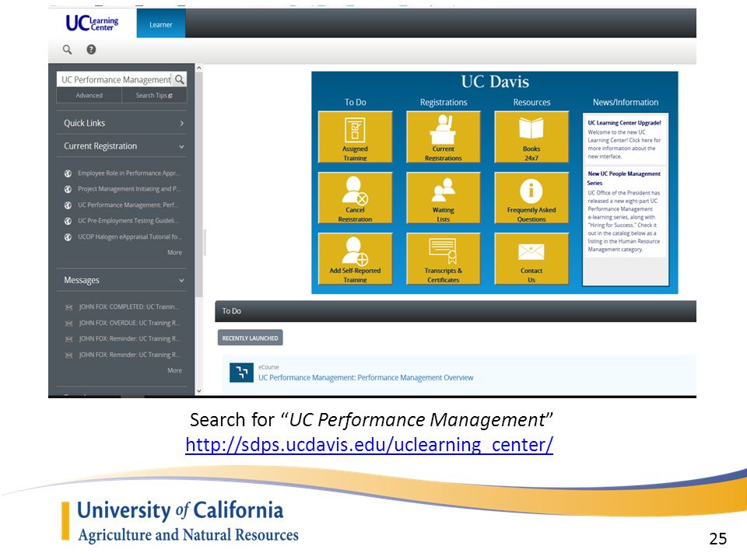Click the RECENTLY LAUNCHED button
747x560 pixels.
tap(250, 338)
